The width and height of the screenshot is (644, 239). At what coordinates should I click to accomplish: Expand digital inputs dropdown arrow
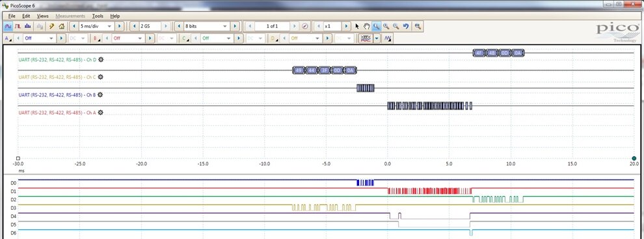[377, 38]
